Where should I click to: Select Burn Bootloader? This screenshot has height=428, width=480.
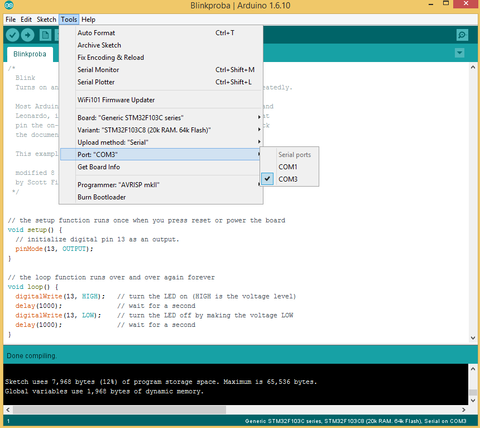tap(161, 197)
